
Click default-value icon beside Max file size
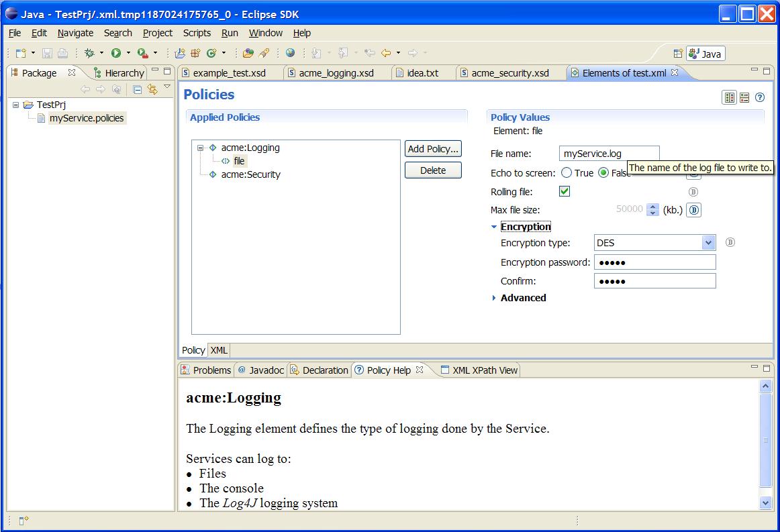click(x=694, y=210)
